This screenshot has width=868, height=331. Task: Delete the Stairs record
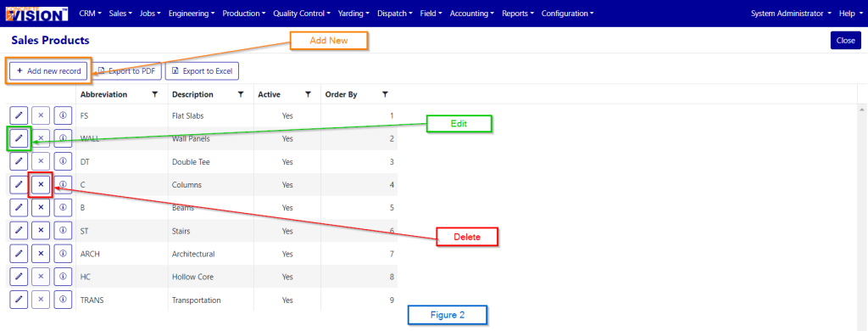coord(41,230)
